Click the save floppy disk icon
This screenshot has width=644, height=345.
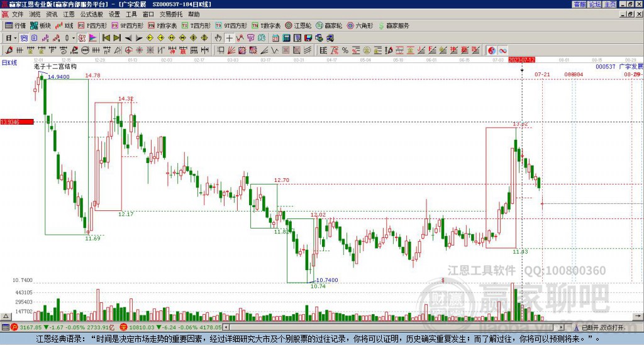pos(308,38)
